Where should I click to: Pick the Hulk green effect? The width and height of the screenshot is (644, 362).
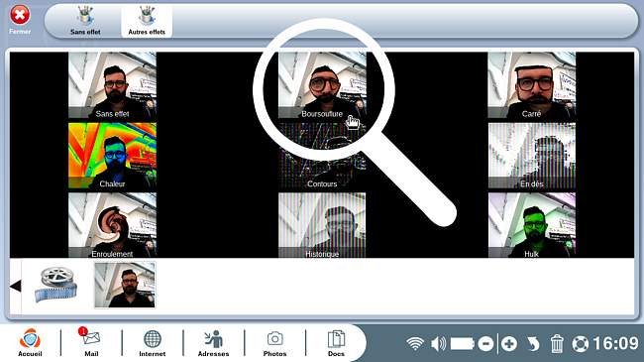point(531,225)
